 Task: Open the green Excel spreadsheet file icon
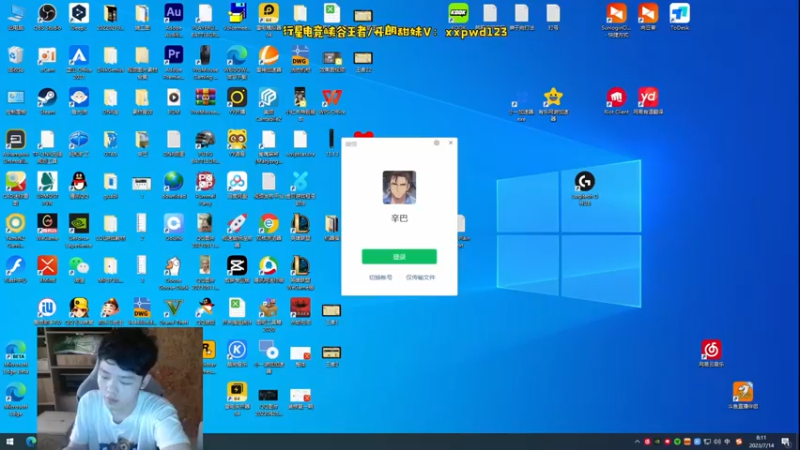(x=332, y=13)
